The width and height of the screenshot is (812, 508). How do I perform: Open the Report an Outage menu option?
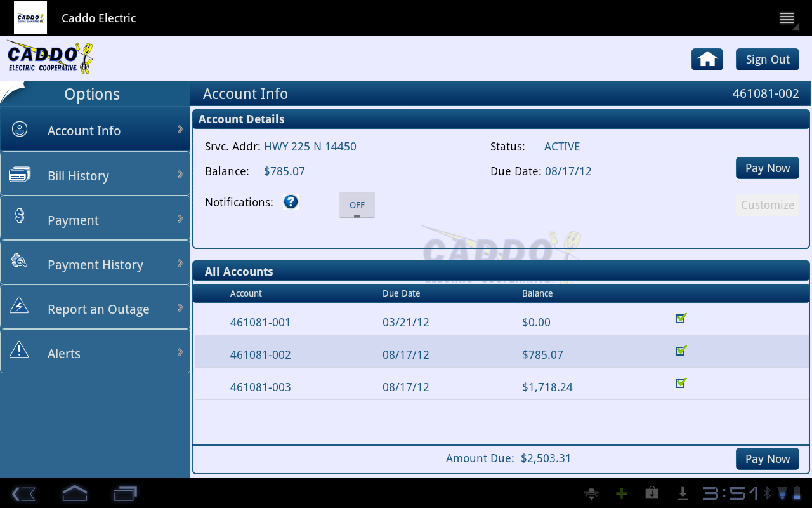click(x=95, y=307)
